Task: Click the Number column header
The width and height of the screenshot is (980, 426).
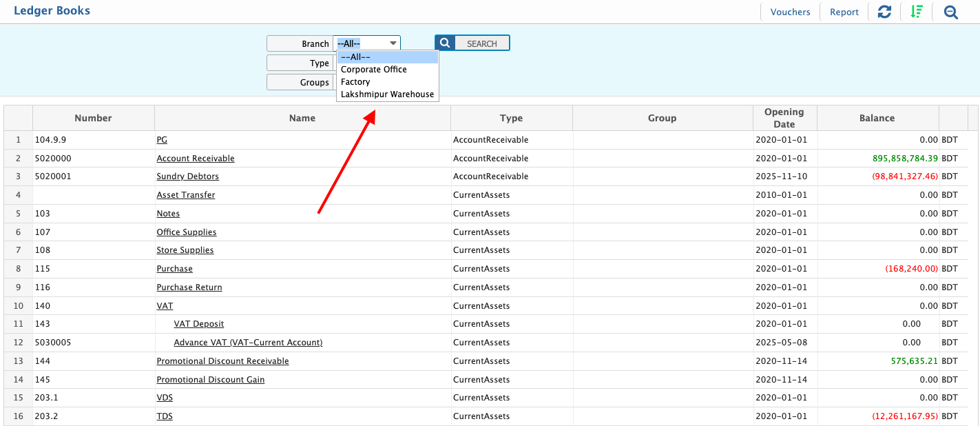Action: tap(93, 118)
